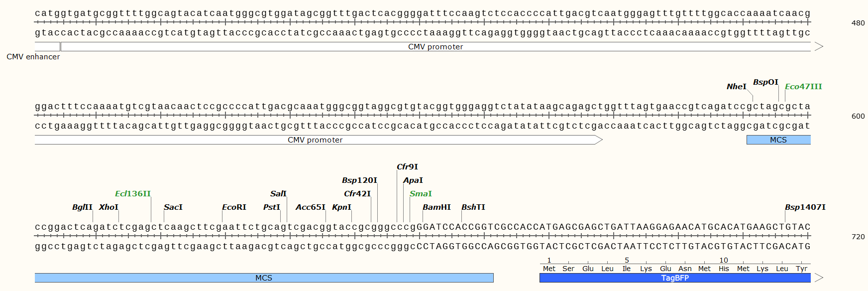Click the XhoI enzyme label
Viewport: 868px width, 291px height.
tap(108, 207)
